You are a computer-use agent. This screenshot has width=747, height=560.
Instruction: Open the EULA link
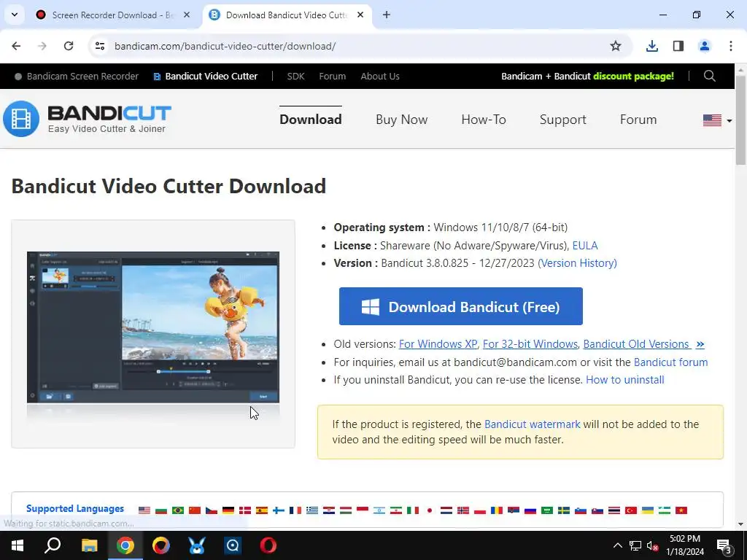585,246
